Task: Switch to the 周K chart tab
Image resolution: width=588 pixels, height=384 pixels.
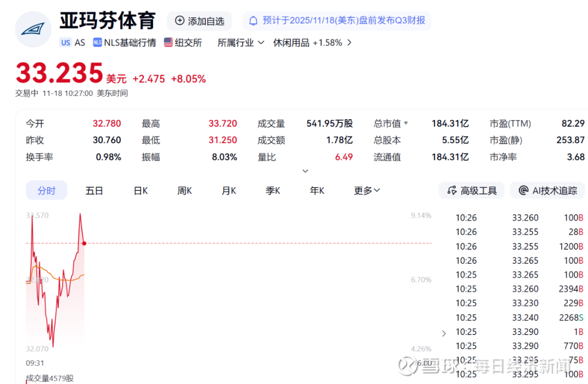Action: click(185, 190)
